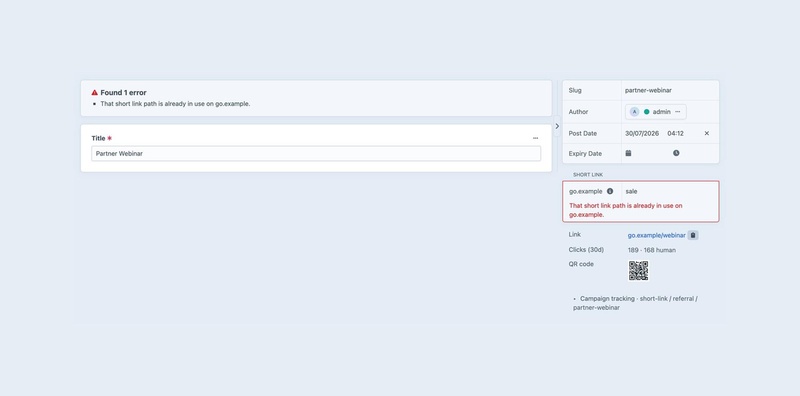Click the Post Date time 04:12
The height and width of the screenshot is (396, 800).
[676, 133]
